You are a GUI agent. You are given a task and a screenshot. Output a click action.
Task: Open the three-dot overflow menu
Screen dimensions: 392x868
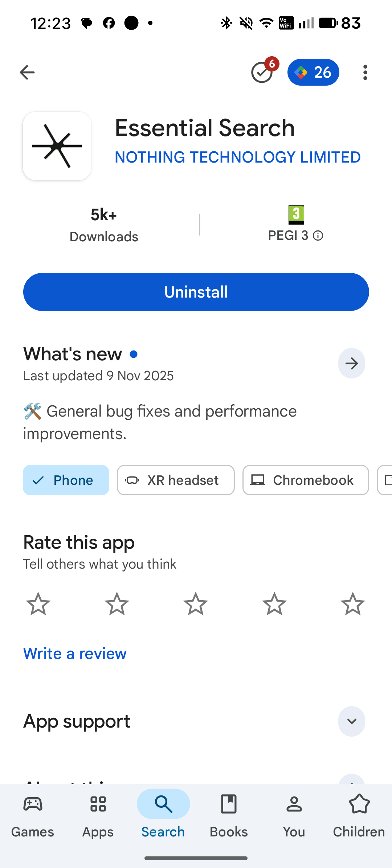point(365,73)
